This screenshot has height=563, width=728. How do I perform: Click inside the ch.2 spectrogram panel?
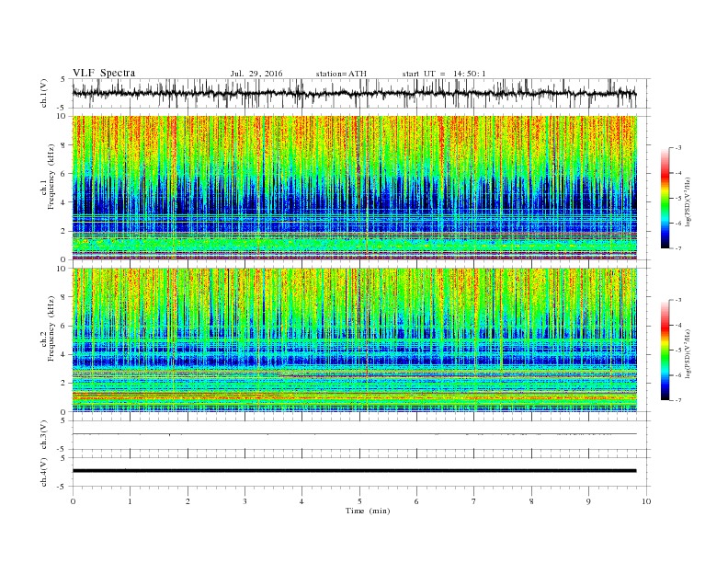pos(354,339)
